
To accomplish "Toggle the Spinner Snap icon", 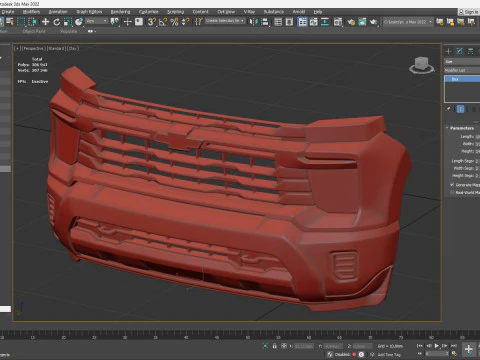I will pos(185,22).
